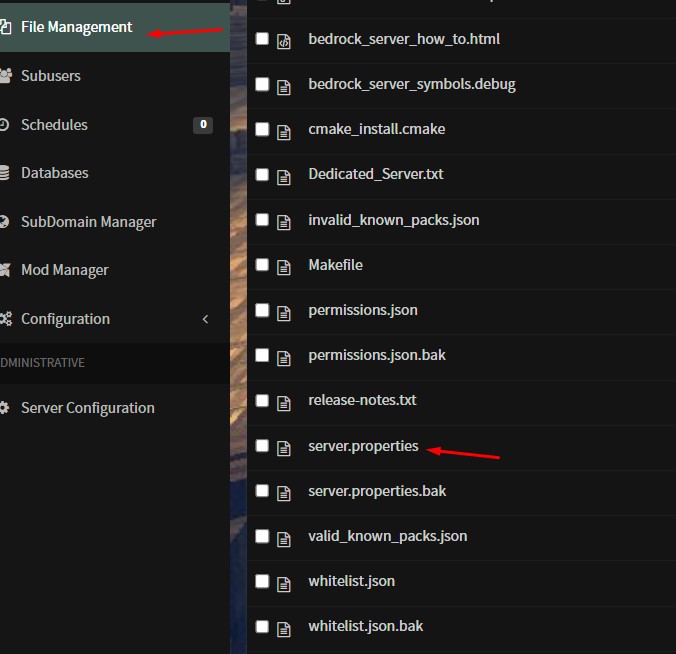
Task: Open invalid_known_packs.json file
Action: tap(394, 220)
